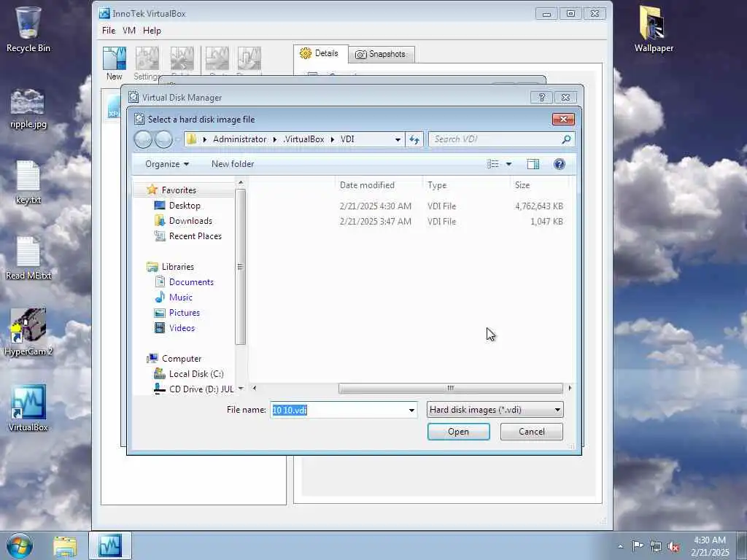The width and height of the screenshot is (747, 560).
Task: Click the navigation pane vertical scrollbar thumb
Action: tap(241, 267)
